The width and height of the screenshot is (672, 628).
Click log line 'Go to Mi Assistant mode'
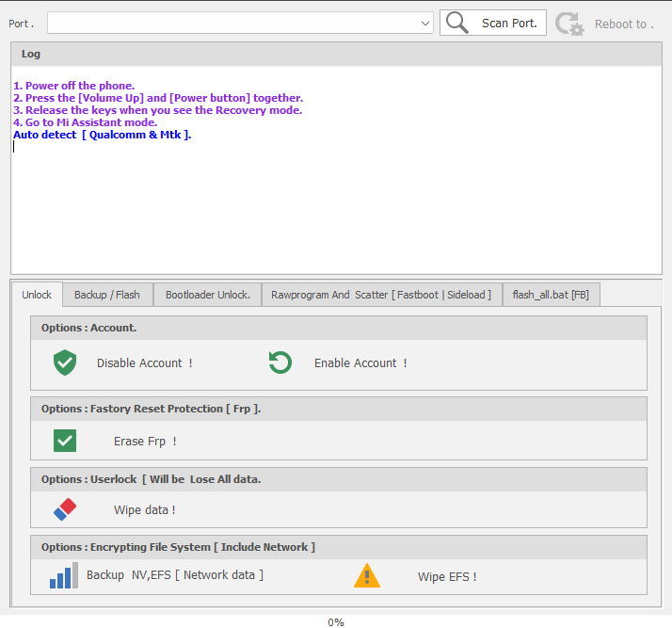(x=86, y=122)
